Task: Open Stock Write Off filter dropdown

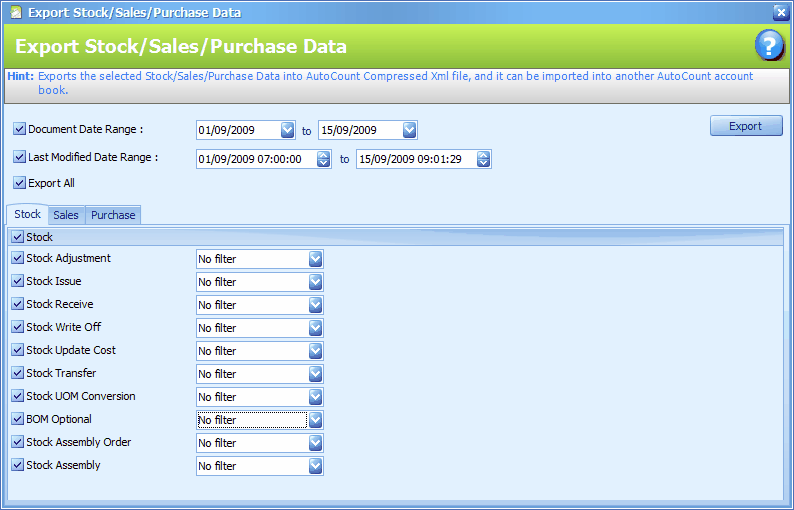Action: click(315, 328)
